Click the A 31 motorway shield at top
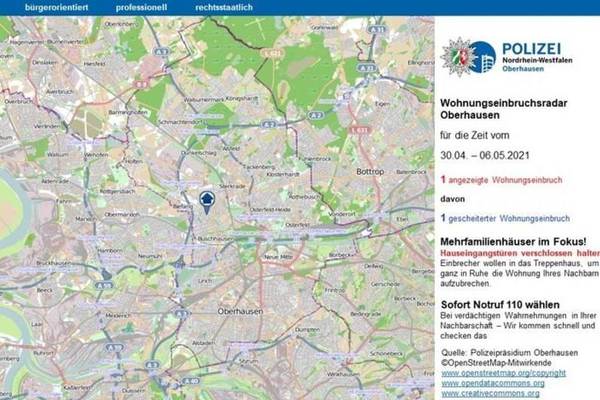600x400 pixels. [377, 29]
